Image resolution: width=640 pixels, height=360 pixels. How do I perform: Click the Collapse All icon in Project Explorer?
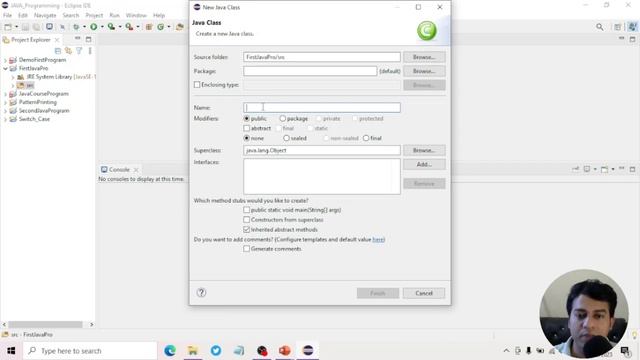58,51
